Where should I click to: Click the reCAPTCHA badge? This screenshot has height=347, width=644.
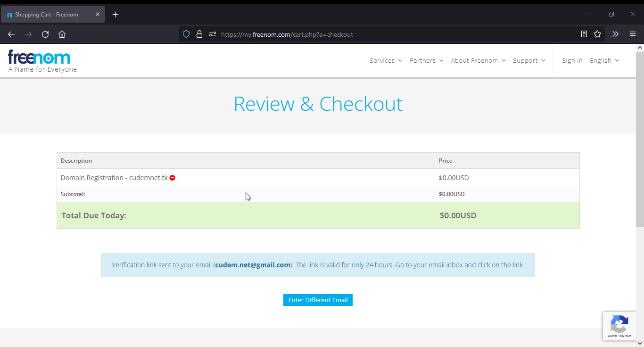(x=619, y=326)
